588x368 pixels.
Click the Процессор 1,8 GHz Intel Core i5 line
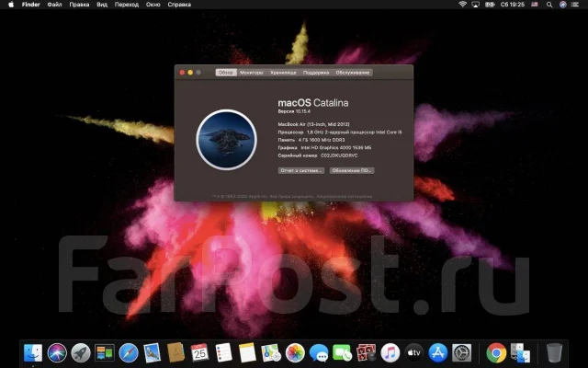point(340,132)
